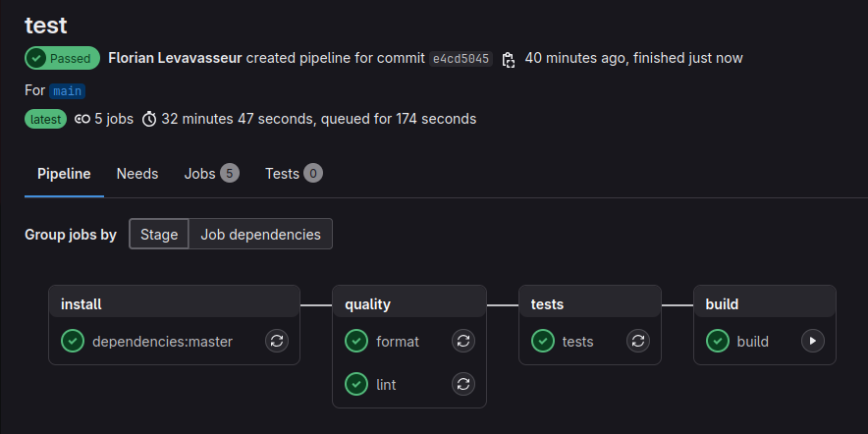This screenshot has height=434, width=868.
Task: Copy the commit SHA to clipboard
Action: click(509, 59)
